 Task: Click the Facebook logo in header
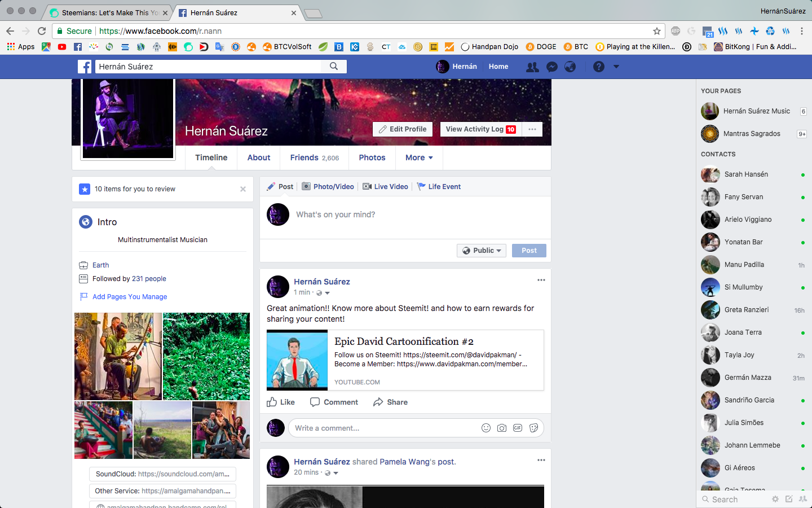(x=85, y=67)
